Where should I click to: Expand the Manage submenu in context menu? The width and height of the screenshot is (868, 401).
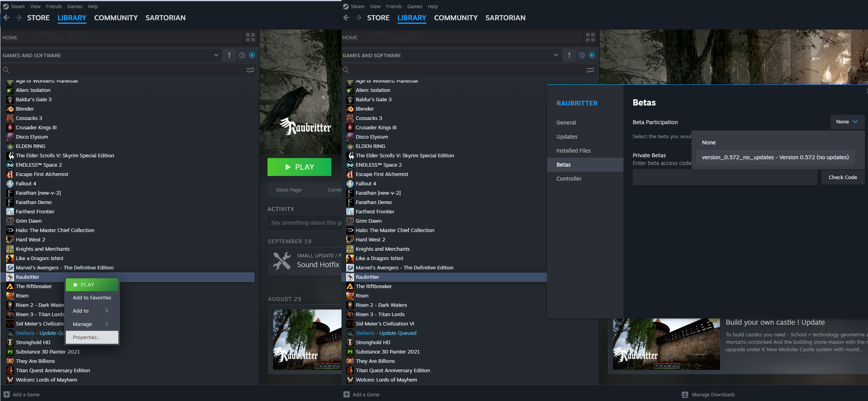tap(92, 324)
